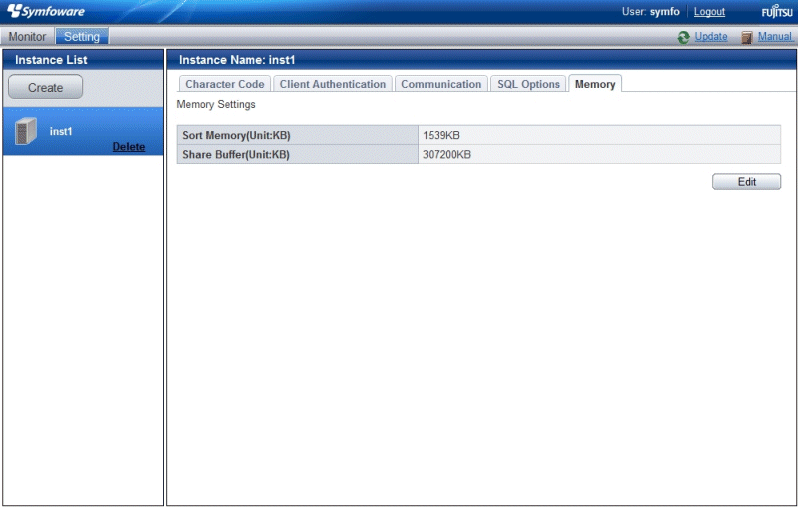Click the 307200KB value
Screen dimensions: 798x507
(x=447, y=155)
